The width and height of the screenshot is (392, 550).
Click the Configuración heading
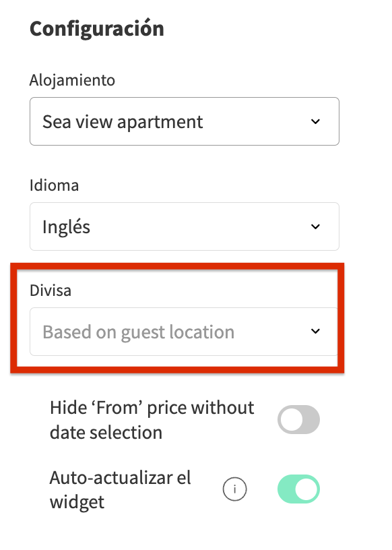click(97, 28)
